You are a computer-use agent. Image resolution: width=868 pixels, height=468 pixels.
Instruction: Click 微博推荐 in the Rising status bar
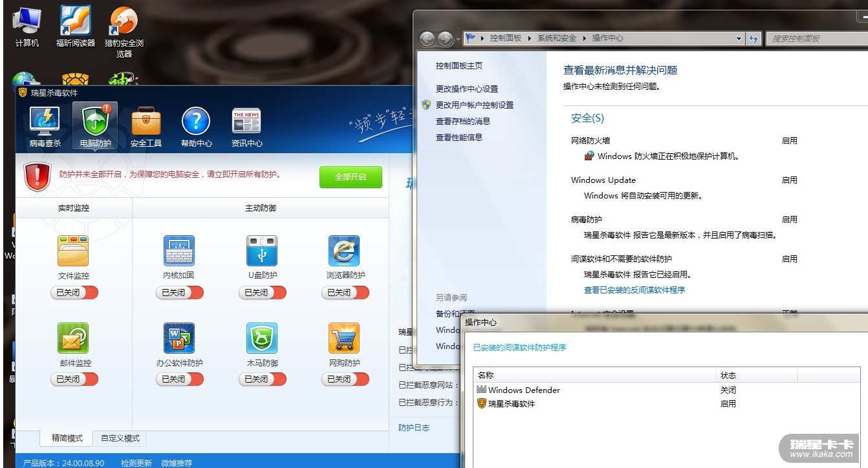point(177,463)
